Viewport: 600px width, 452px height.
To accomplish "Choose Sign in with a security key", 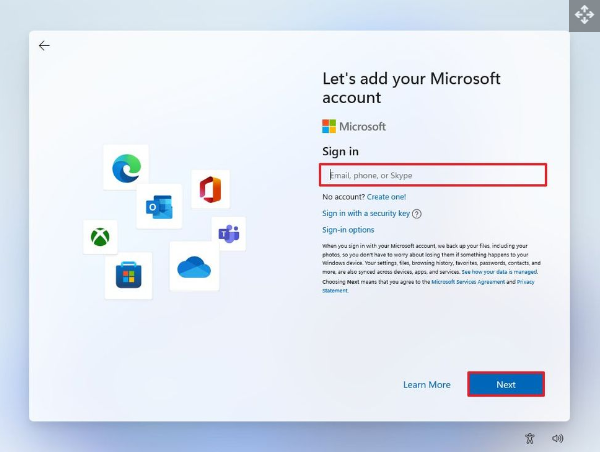I will (x=366, y=213).
